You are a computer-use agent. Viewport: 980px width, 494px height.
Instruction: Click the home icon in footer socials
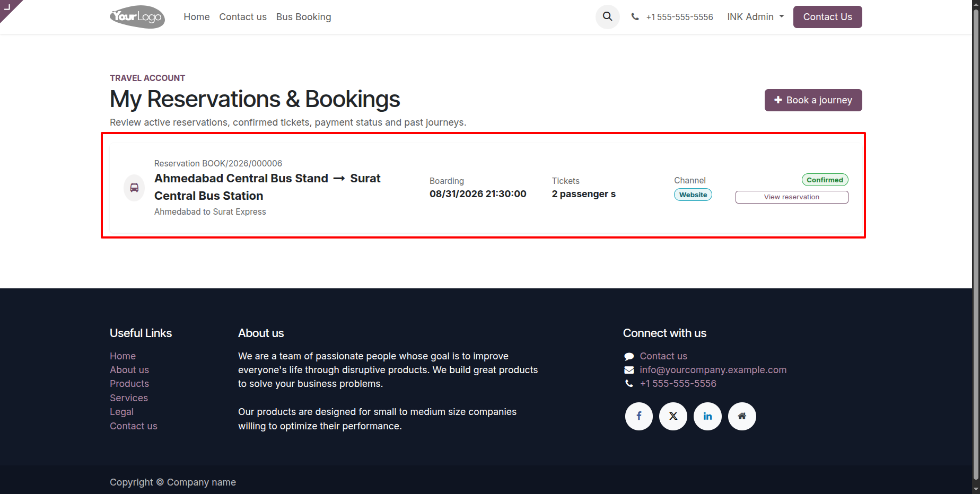(x=742, y=416)
